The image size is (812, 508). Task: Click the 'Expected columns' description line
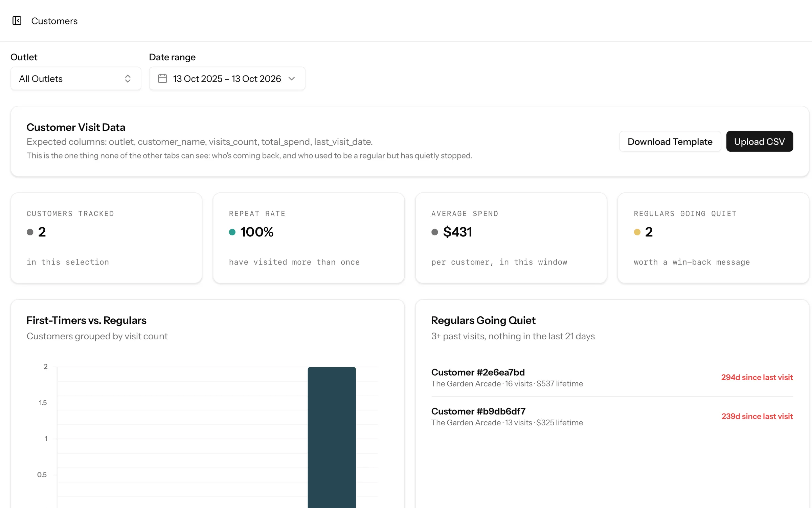[200, 142]
